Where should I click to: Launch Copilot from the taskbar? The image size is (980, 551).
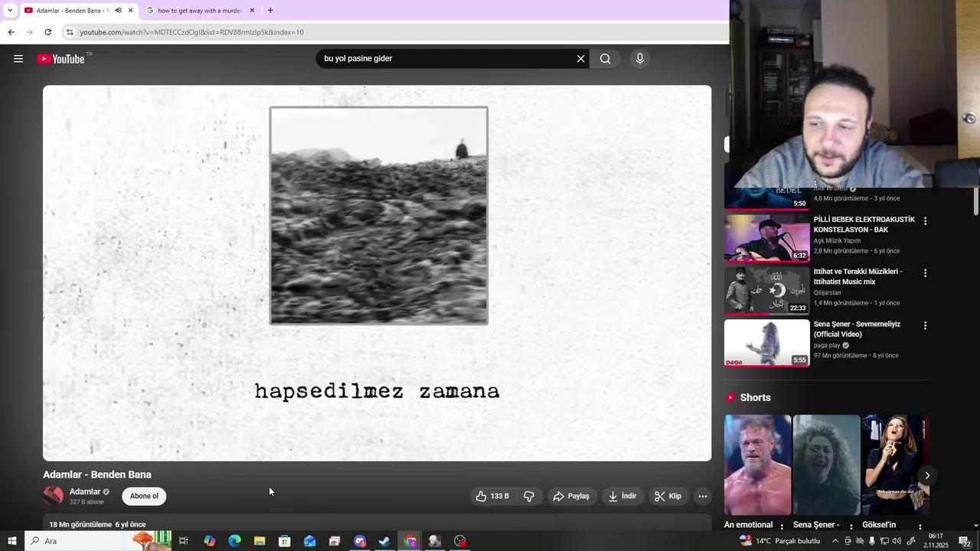pyautogui.click(x=209, y=541)
